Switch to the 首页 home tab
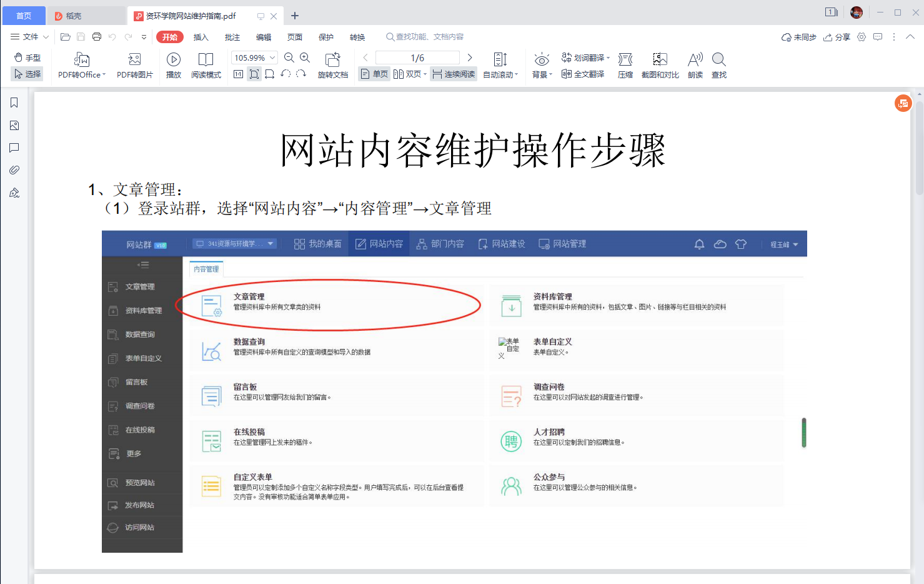 coord(23,16)
